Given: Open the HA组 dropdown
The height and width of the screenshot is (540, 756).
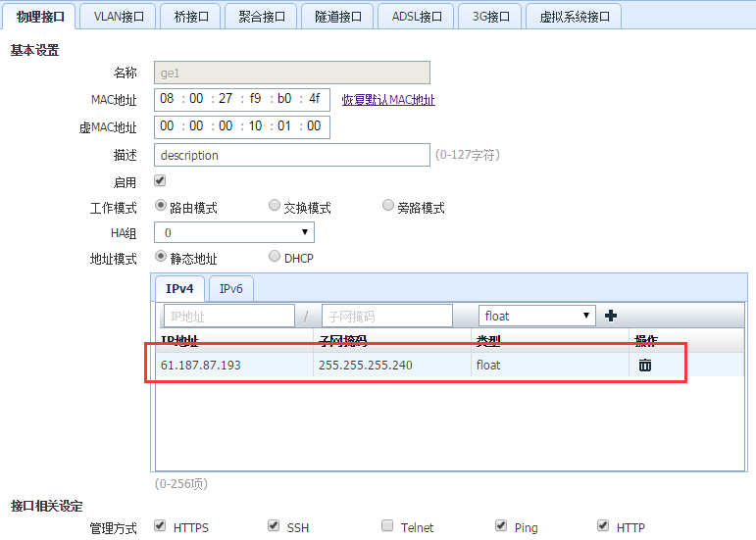Looking at the screenshot, I should [x=234, y=232].
